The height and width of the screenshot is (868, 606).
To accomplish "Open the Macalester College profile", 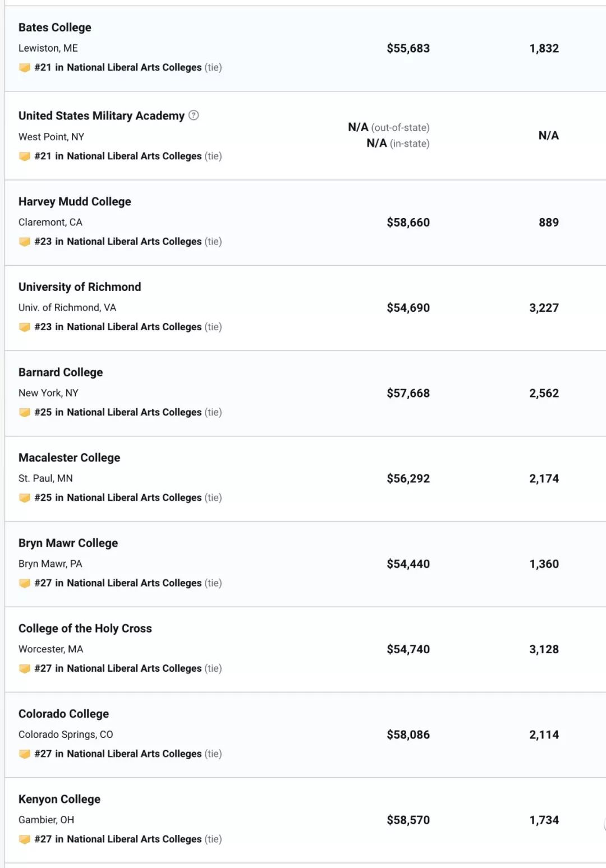I will [69, 458].
